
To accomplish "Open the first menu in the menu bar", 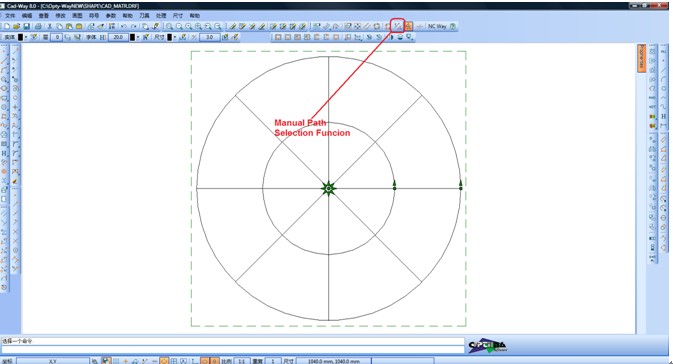I will tap(10, 15).
